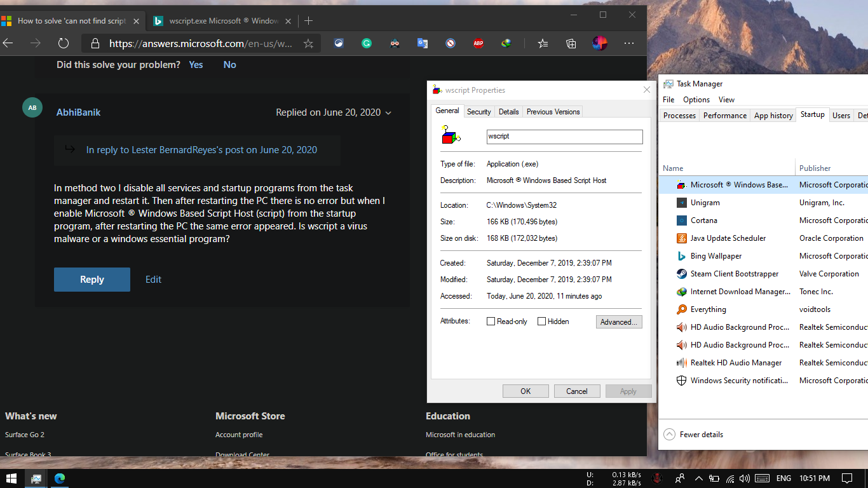Screen dimensions: 868x488
Task: Open AbhiBanik user profile link
Action: pos(78,112)
